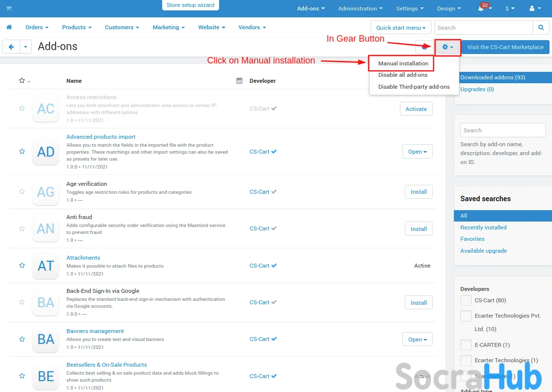Click Store setup wizard button
Image resolution: width=552 pixels, height=392 pixels.
tap(190, 5)
